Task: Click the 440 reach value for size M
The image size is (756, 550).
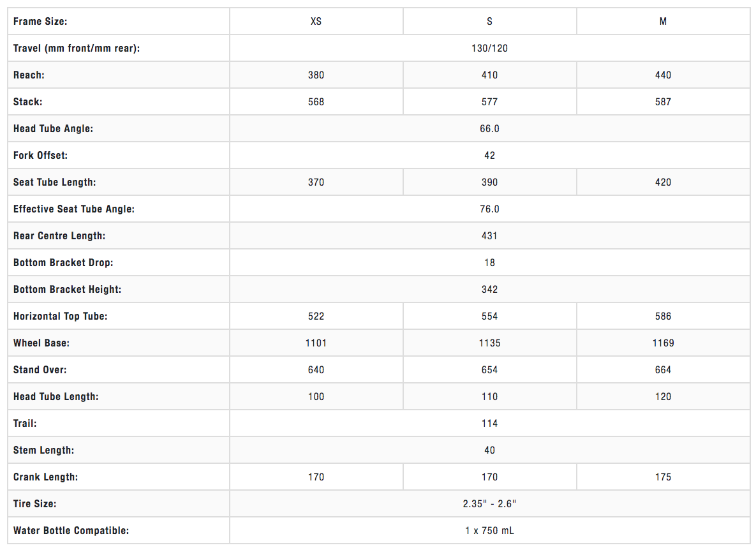Action: pyautogui.click(x=663, y=75)
